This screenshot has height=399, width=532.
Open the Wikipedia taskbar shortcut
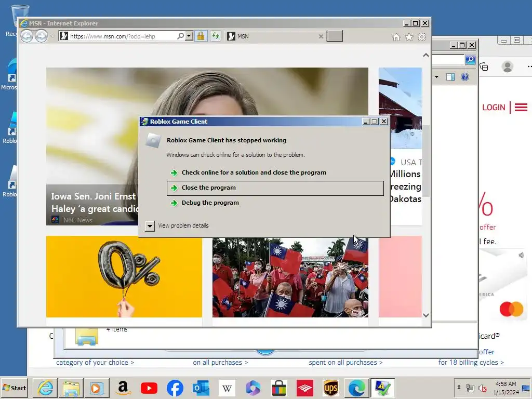[x=227, y=388]
